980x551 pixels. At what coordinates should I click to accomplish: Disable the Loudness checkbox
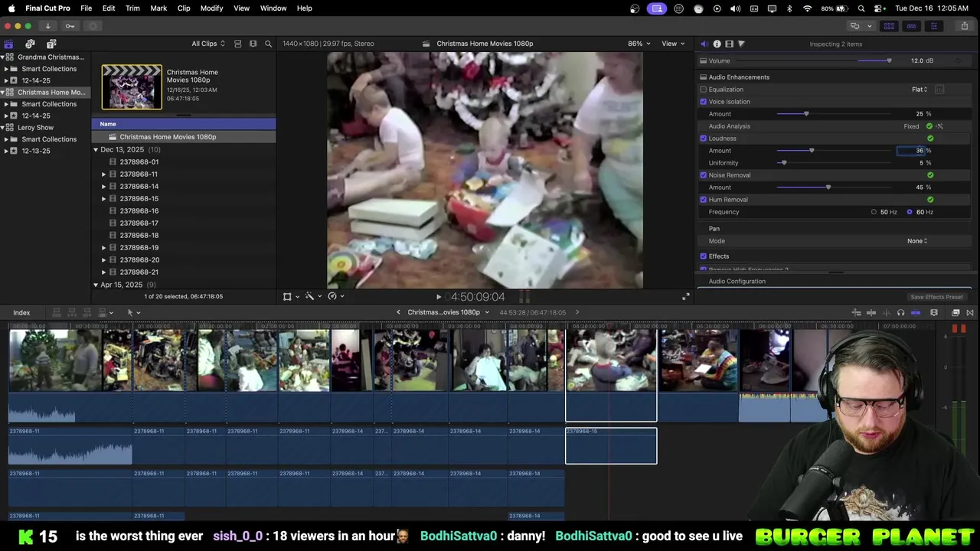tap(704, 139)
